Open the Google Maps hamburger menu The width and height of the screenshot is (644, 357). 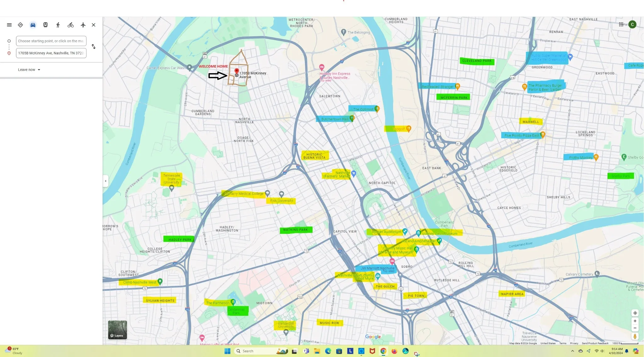[x=9, y=25]
